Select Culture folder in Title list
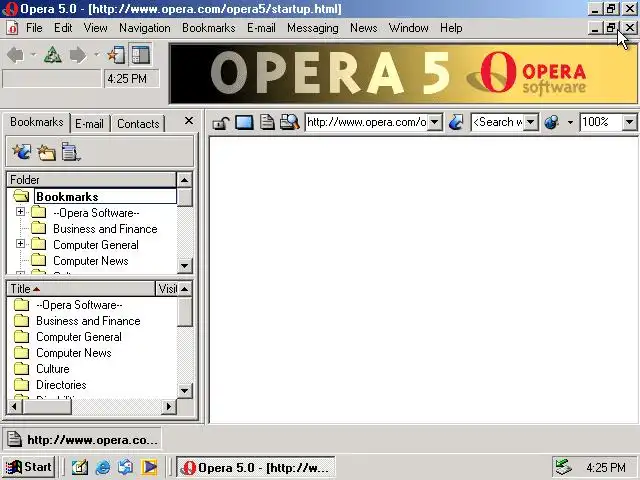This screenshot has width=640, height=480. coord(53,369)
